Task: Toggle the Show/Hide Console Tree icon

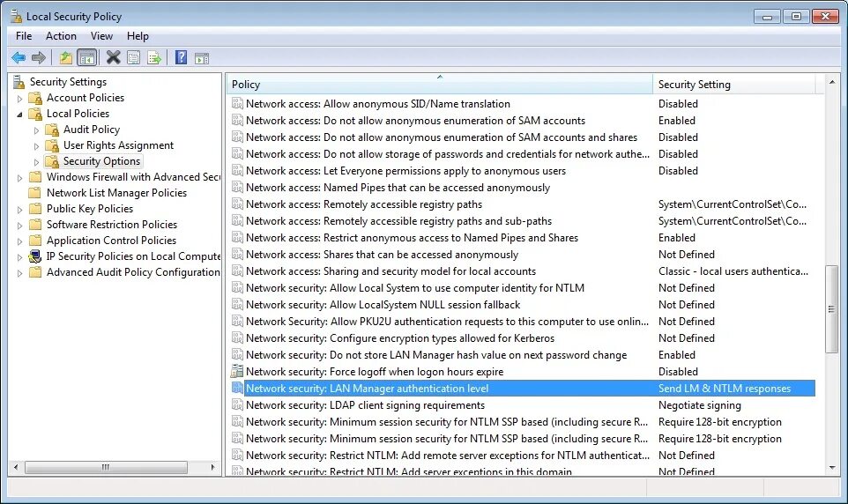Action: tap(86, 57)
